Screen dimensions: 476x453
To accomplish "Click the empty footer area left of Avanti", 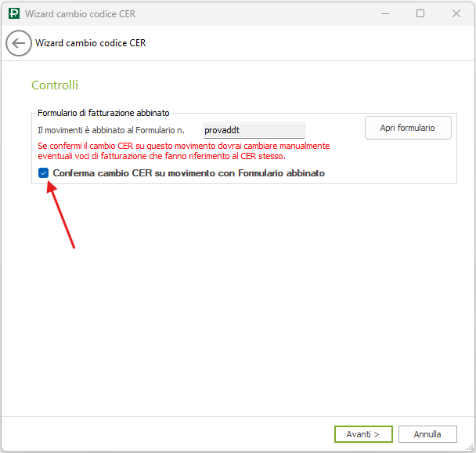I will tap(172, 434).
